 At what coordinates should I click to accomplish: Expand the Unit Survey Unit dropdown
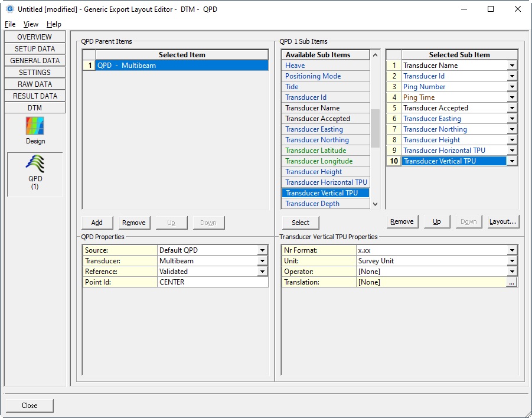(x=511, y=261)
